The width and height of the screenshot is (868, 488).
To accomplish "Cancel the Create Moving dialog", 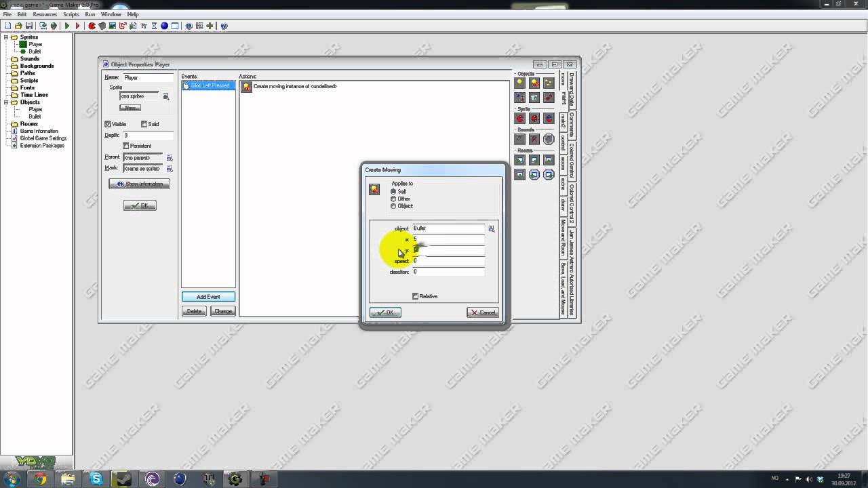I will tap(483, 312).
